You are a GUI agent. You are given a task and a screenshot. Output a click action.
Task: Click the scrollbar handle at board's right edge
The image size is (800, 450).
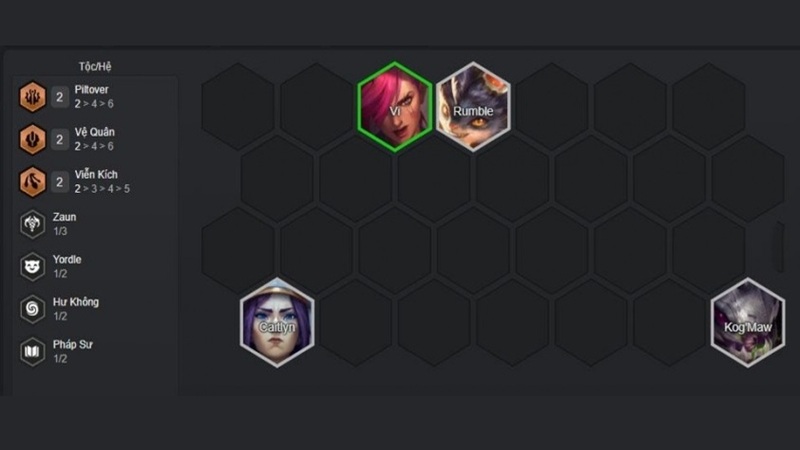pos(780,247)
